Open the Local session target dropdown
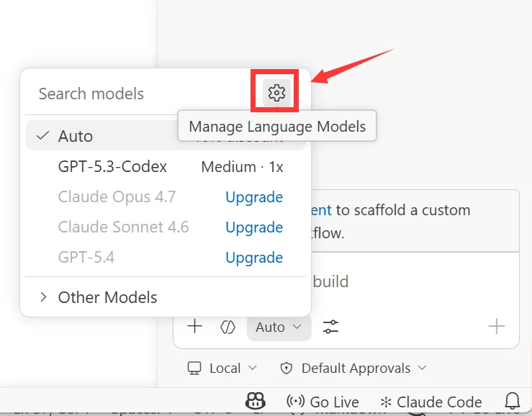The width and height of the screenshot is (532, 416). pos(222,368)
